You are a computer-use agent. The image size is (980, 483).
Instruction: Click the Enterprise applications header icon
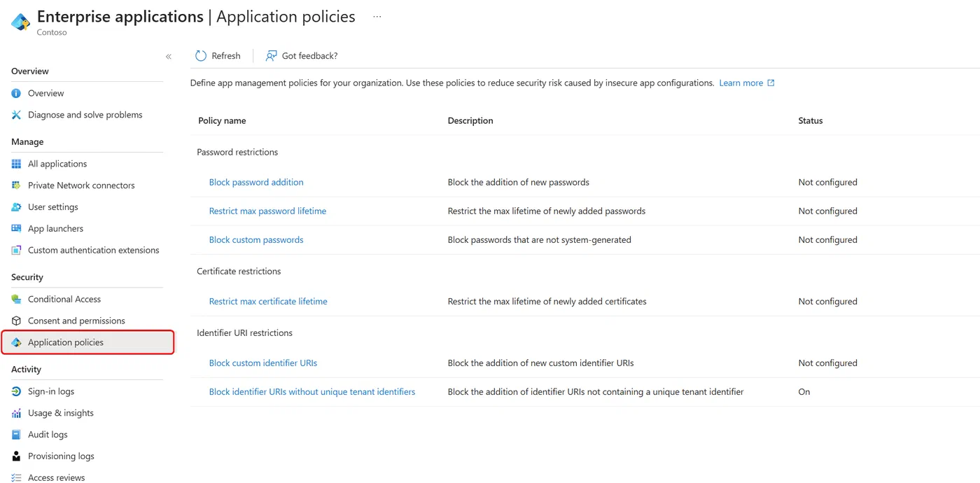[20, 21]
